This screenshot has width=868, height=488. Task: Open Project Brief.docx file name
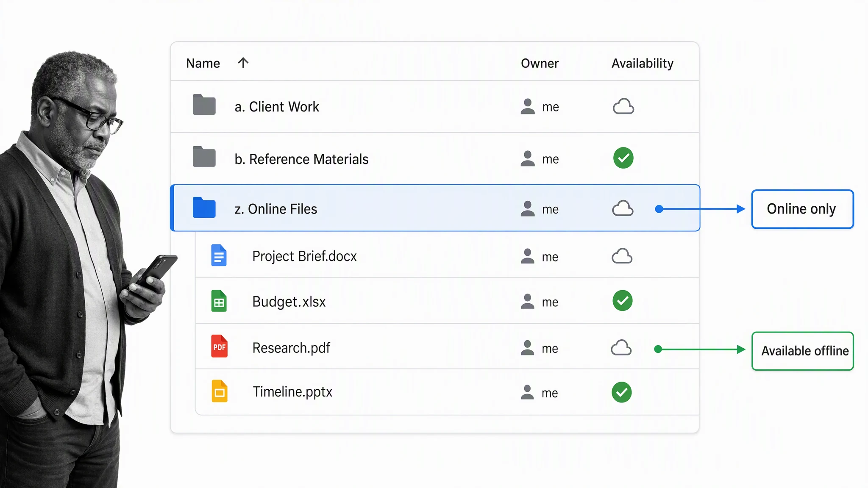pyautogui.click(x=304, y=256)
